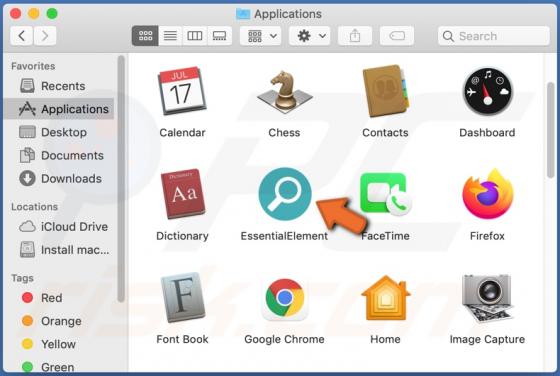
Task: Open the group-by arrangement dropdown
Action: (260, 36)
